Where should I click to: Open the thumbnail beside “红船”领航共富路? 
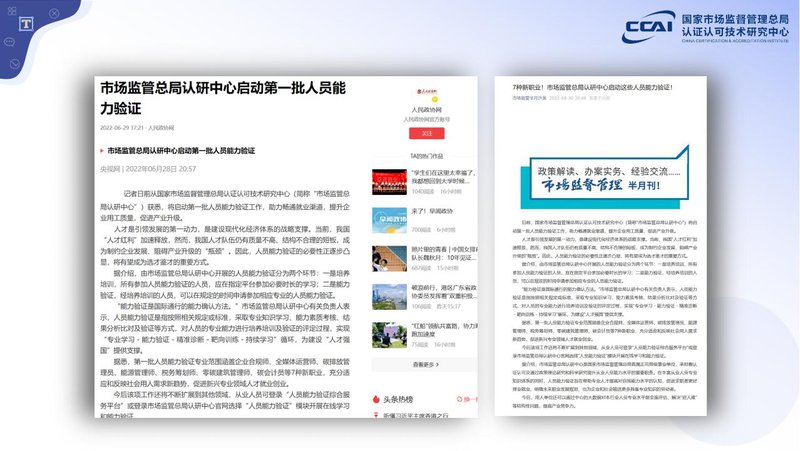coord(389,335)
